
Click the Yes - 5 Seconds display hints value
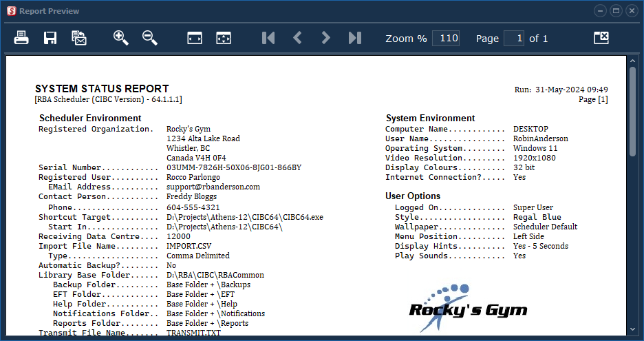point(541,246)
